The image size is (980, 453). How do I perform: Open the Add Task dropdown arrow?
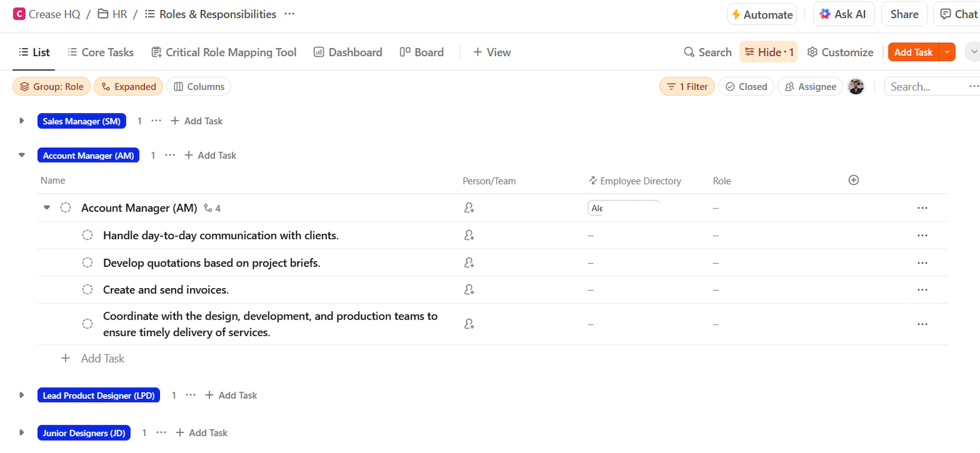947,52
